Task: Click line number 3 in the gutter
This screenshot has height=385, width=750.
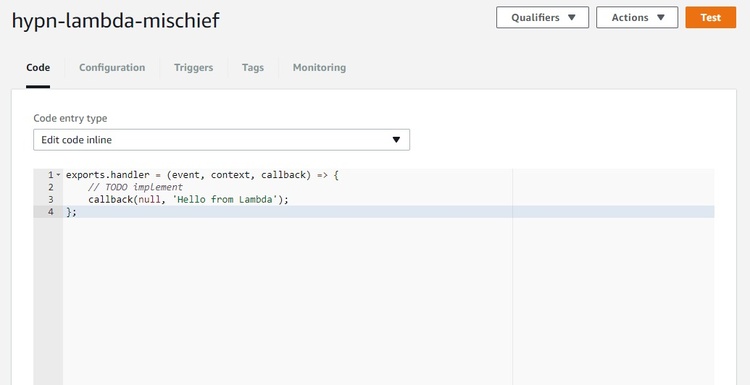Action: (x=51, y=199)
